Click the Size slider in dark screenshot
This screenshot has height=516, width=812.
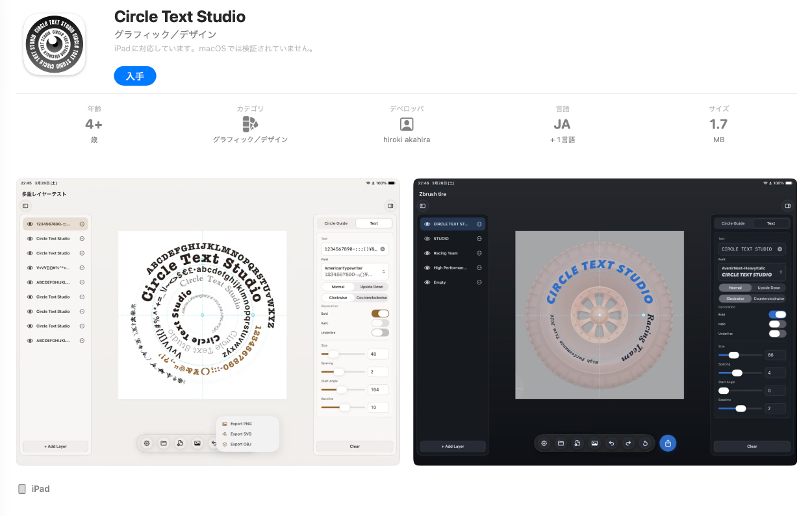point(740,355)
